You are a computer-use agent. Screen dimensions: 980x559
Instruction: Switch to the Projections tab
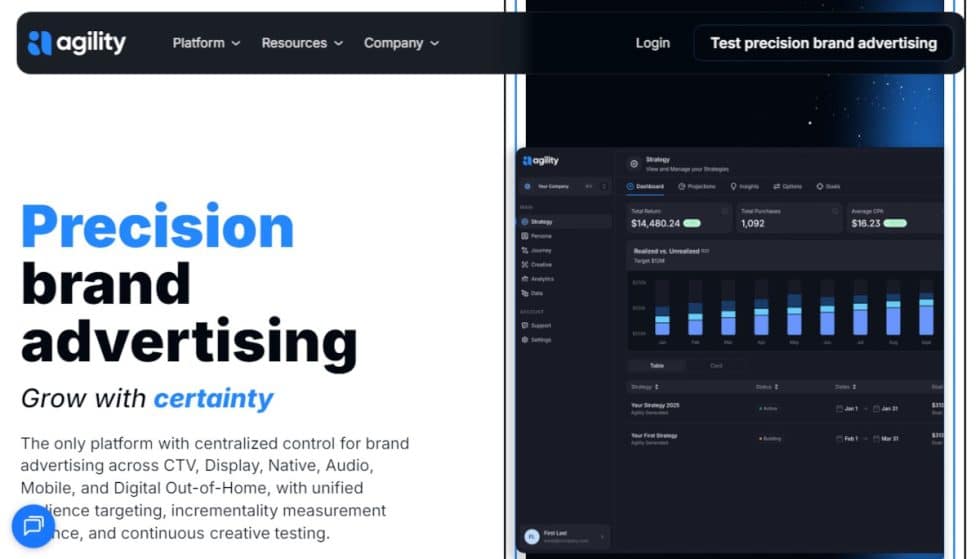(697, 186)
